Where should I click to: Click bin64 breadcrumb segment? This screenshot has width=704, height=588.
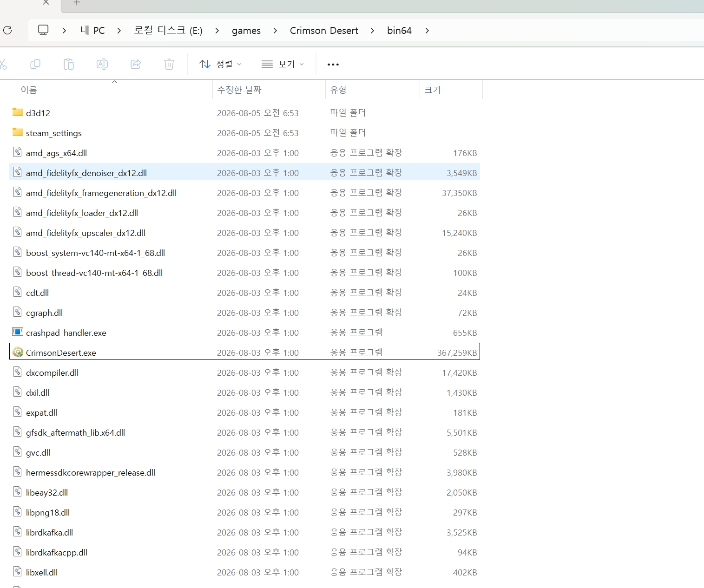399,31
